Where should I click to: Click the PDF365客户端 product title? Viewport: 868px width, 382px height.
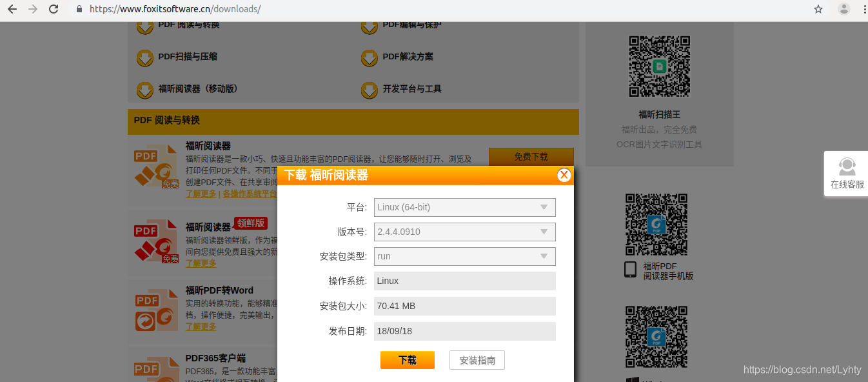215,358
